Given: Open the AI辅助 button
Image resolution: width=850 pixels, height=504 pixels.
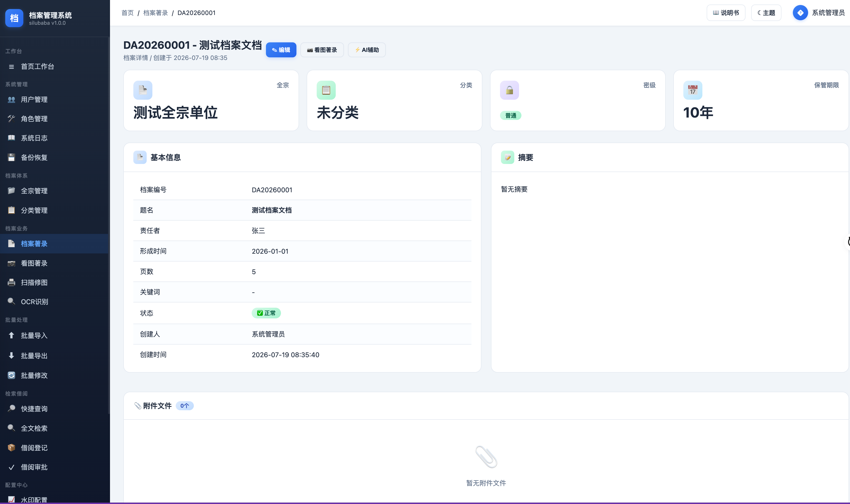Looking at the screenshot, I should pyautogui.click(x=367, y=50).
